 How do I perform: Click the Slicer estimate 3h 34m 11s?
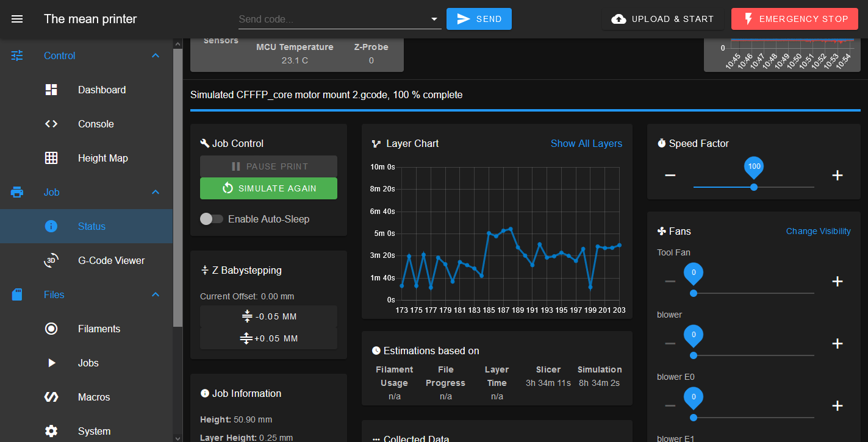pos(548,383)
